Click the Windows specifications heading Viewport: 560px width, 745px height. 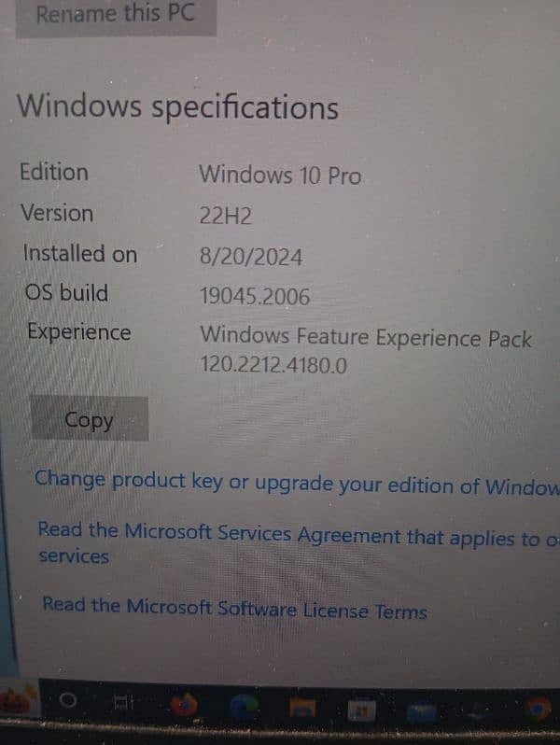click(177, 107)
